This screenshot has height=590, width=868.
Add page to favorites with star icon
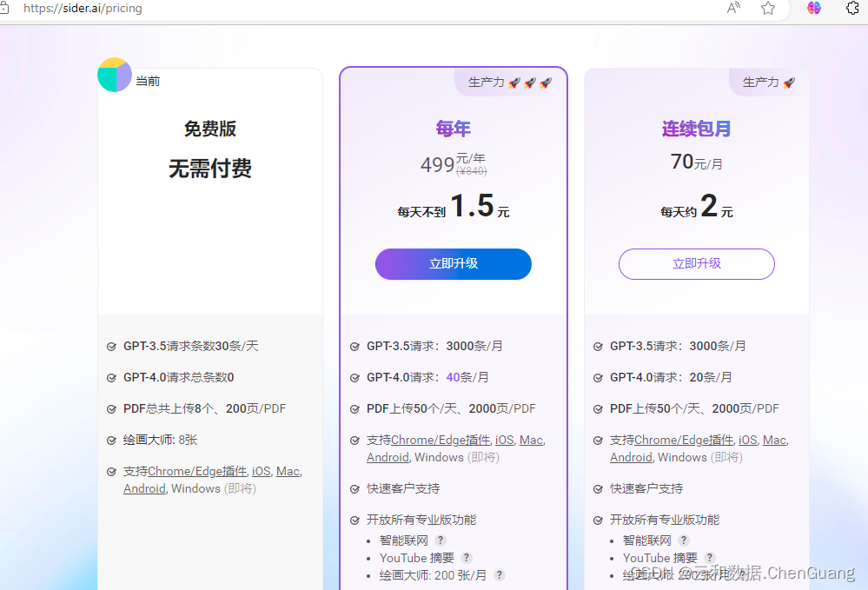click(768, 8)
